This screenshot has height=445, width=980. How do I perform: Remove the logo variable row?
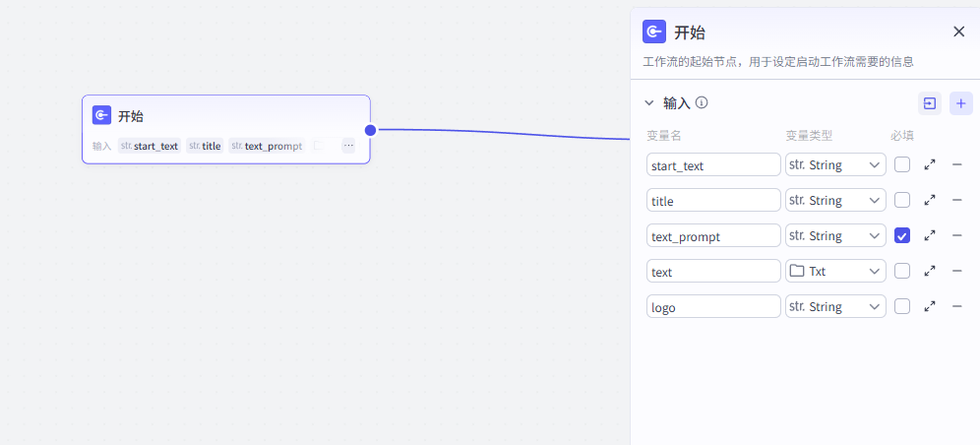tap(957, 307)
